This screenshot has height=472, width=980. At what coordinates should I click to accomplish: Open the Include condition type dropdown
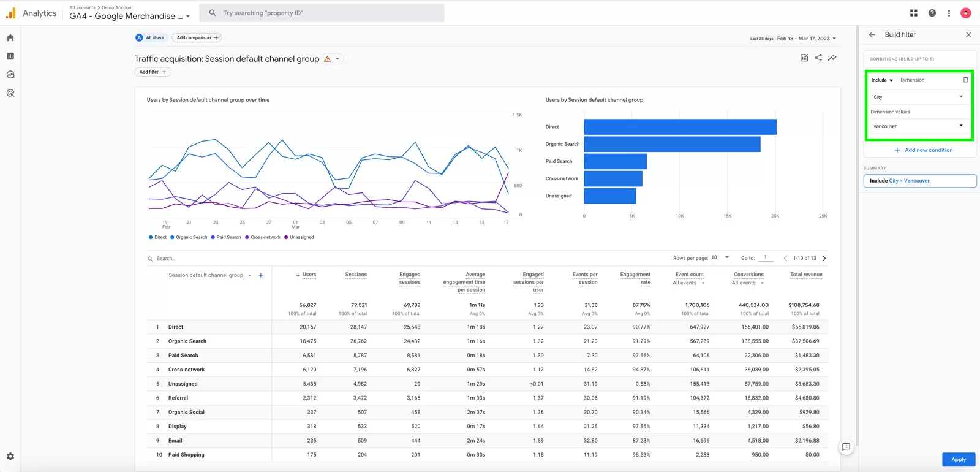(x=882, y=80)
